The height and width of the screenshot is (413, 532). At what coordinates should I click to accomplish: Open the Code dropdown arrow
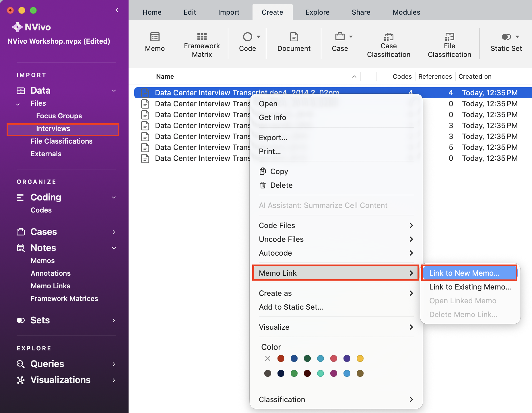coord(259,37)
